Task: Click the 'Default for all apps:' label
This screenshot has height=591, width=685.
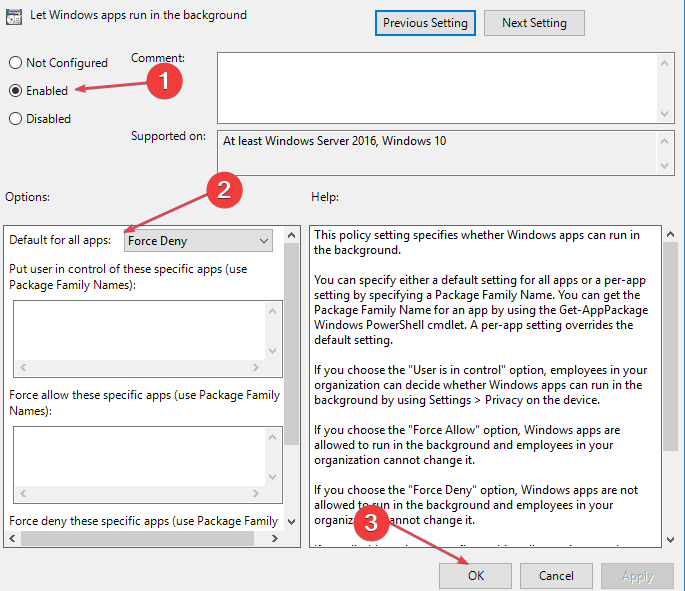Action: [60, 240]
